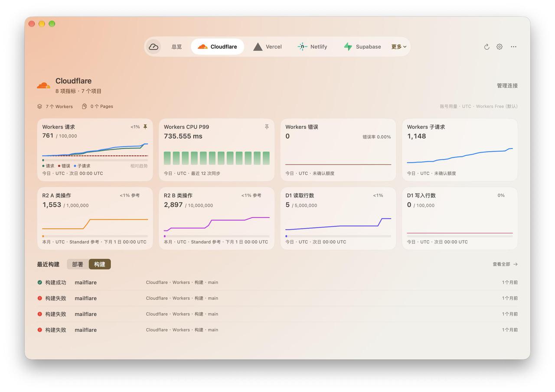Click the 账号用量 · UTC · Workers Free text
Screen dimensions: 555x392
click(x=479, y=107)
